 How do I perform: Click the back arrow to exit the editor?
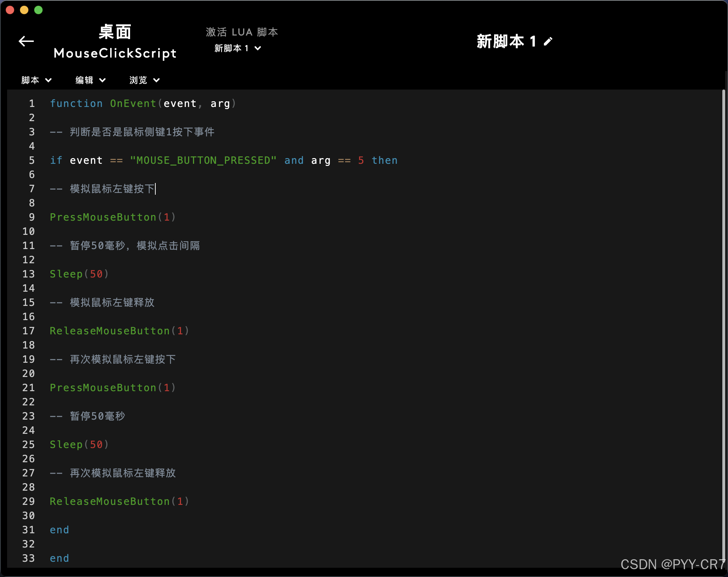(x=26, y=41)
